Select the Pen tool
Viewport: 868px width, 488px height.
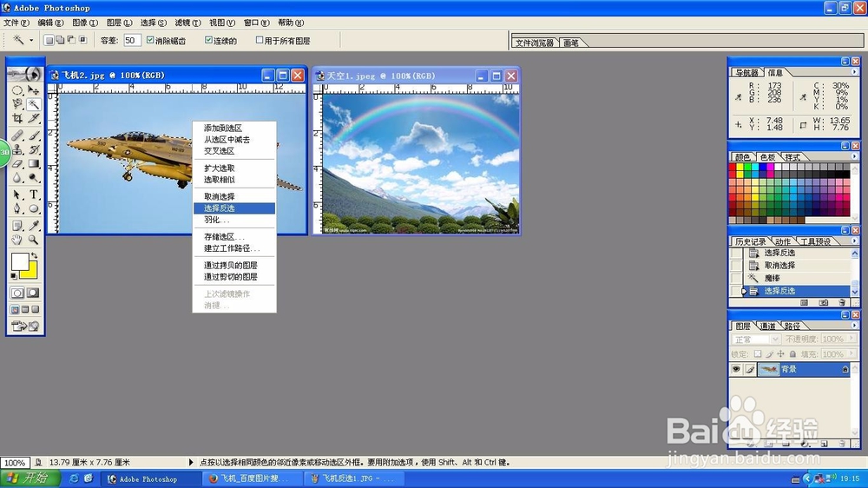[x=17, y=208]
